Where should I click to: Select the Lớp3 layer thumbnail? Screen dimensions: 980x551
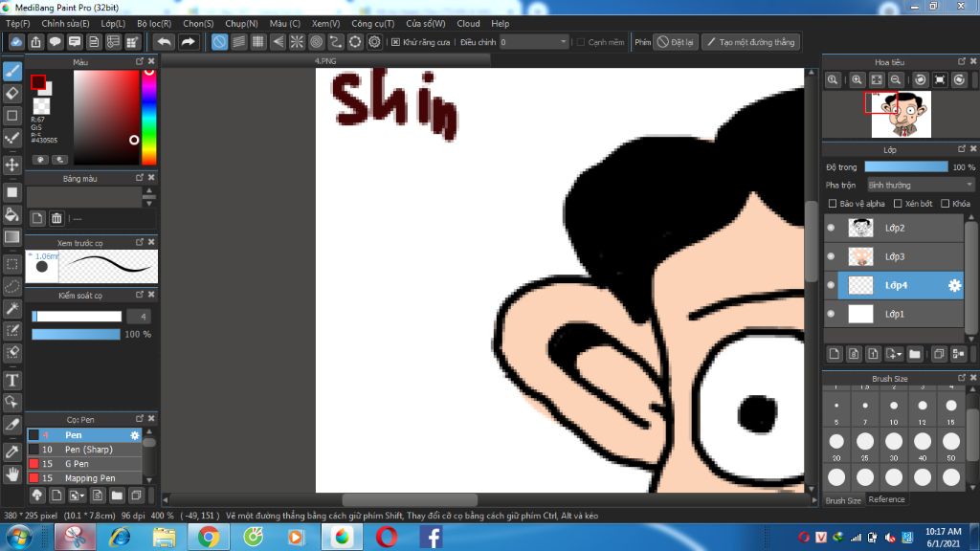click(860, 256)
